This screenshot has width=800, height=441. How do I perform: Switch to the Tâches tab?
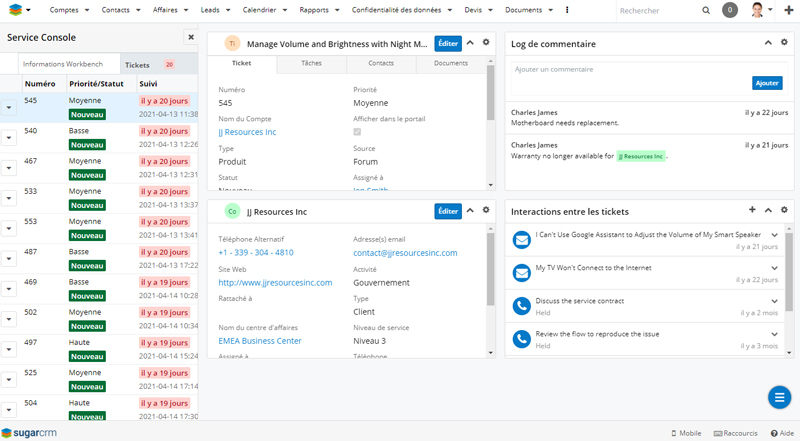tap(311, 63)
